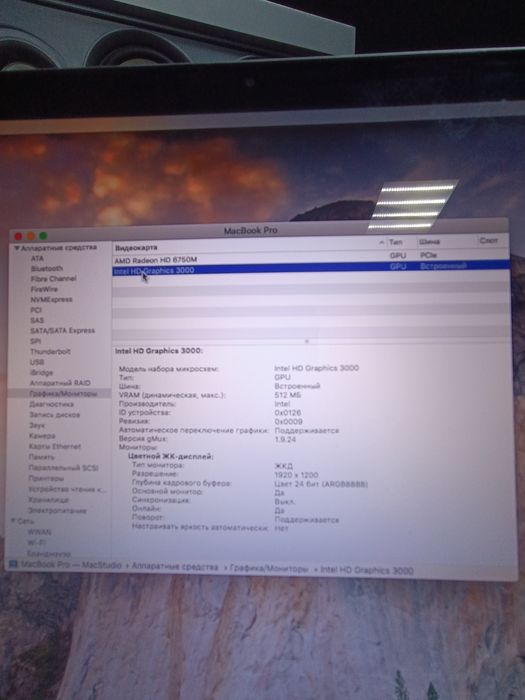Screen dimensions: 525x700
Task: Collapse the Аппаратные средства section triangle
Action: (16, 248)
